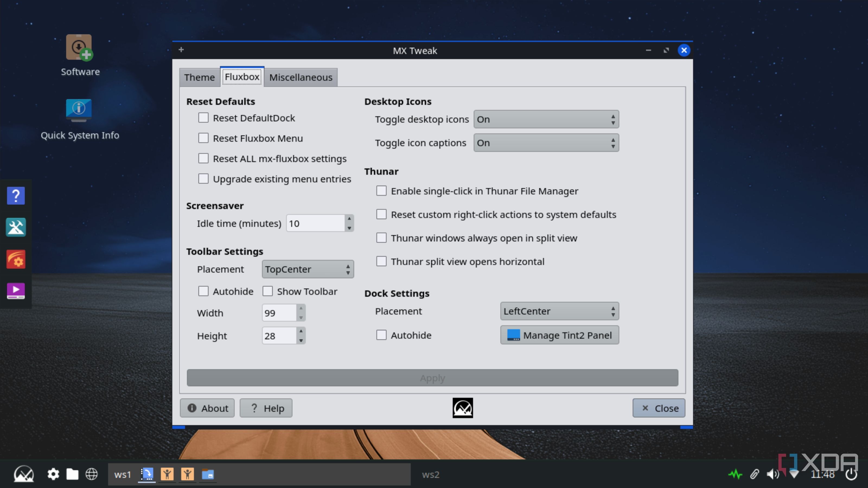The width and height of the screenshot is (868, 488).
Task: Open the MX logo start menu in the taskbar
Action: pyautogui.click(x=24, y=474)
